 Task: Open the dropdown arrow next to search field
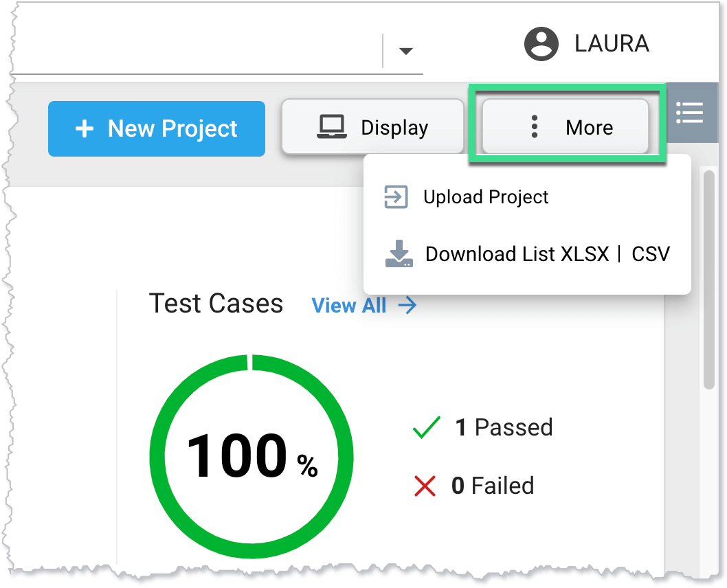(x=406, y=52)
